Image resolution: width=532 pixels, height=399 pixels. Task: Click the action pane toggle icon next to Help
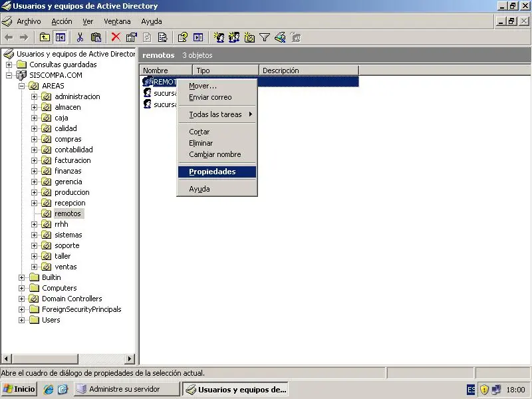tap(198, 37)
